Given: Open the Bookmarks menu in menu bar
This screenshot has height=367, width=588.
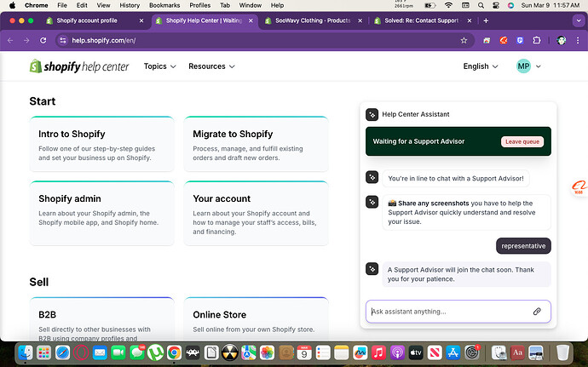Looking at the screenshot, I should click(164, 5).
